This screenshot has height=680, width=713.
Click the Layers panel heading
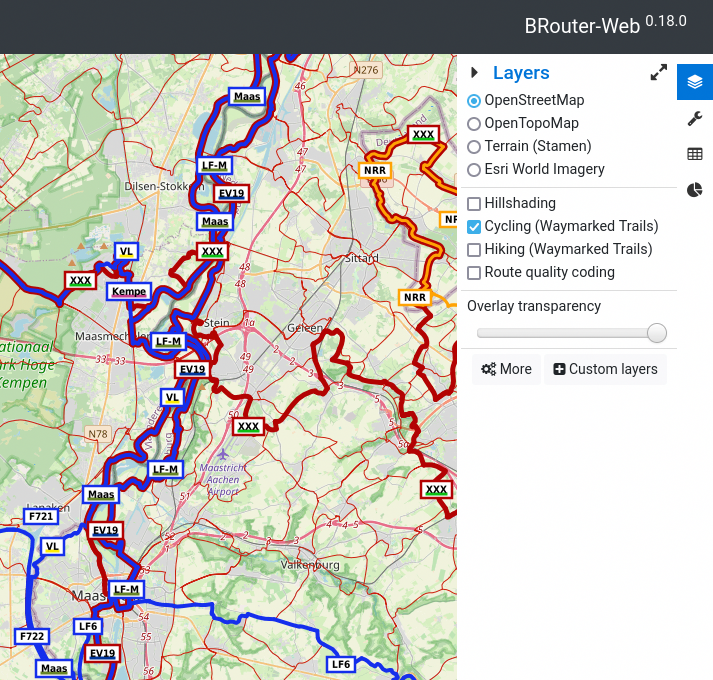coord(521,73)
